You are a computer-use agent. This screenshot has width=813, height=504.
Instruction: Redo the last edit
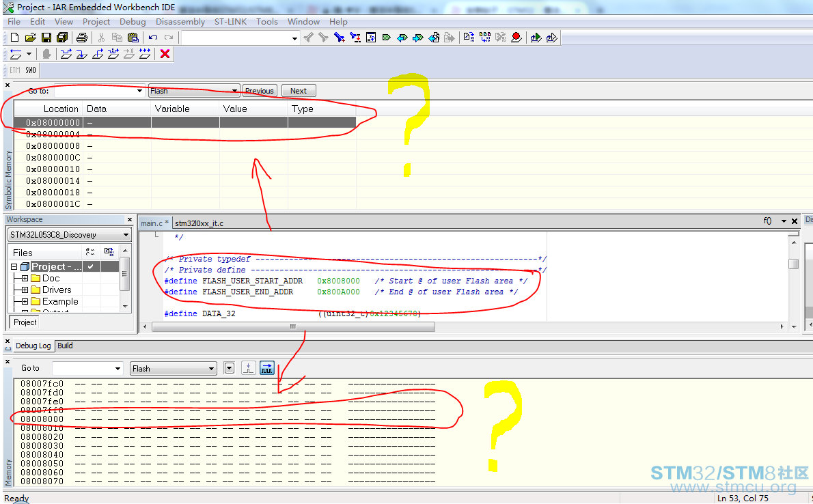tap(169, 38)
